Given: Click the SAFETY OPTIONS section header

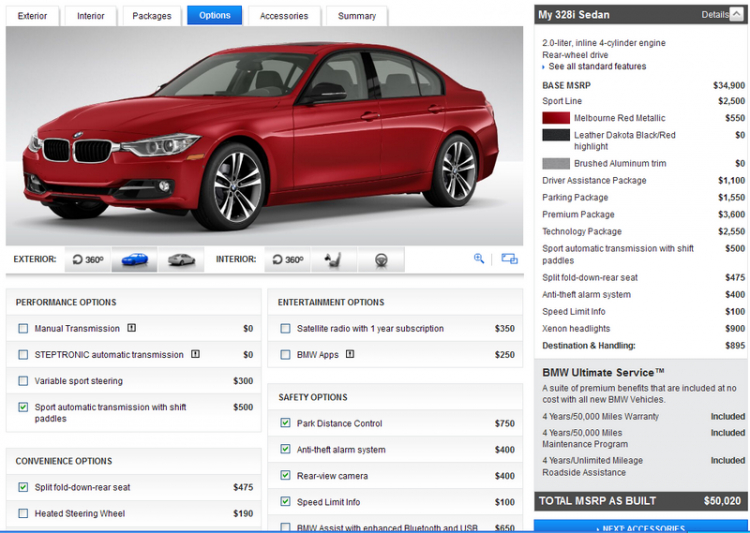Looking at the screenshot, I should [x=313, y=397].
